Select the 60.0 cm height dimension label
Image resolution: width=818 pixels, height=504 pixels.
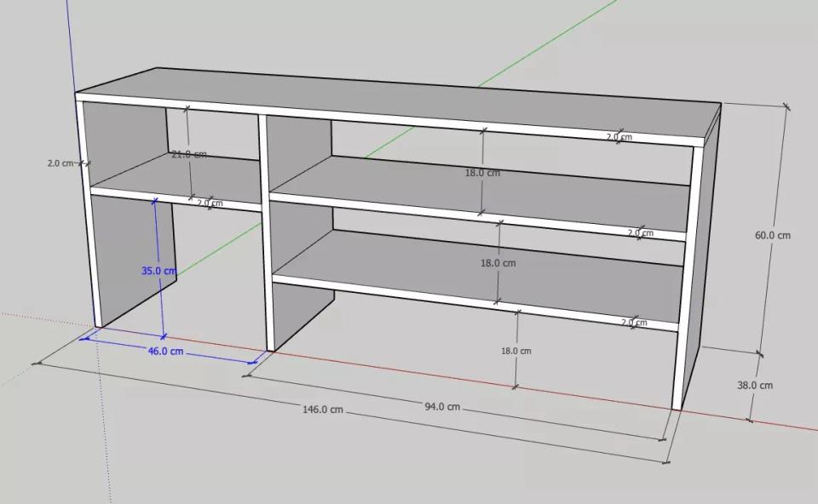(x=772, y=235)
